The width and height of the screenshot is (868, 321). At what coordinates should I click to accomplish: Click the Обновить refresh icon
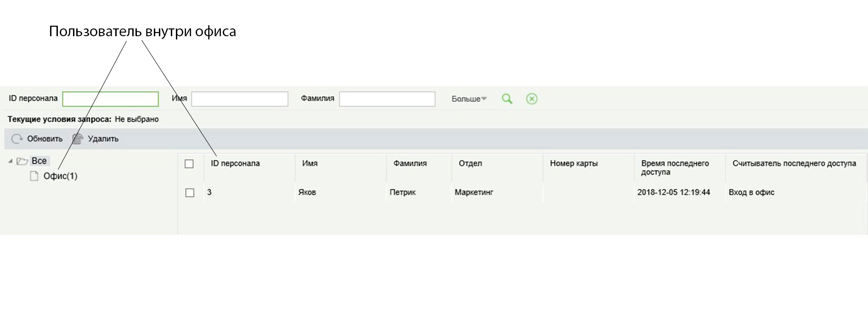coord(17,138)
